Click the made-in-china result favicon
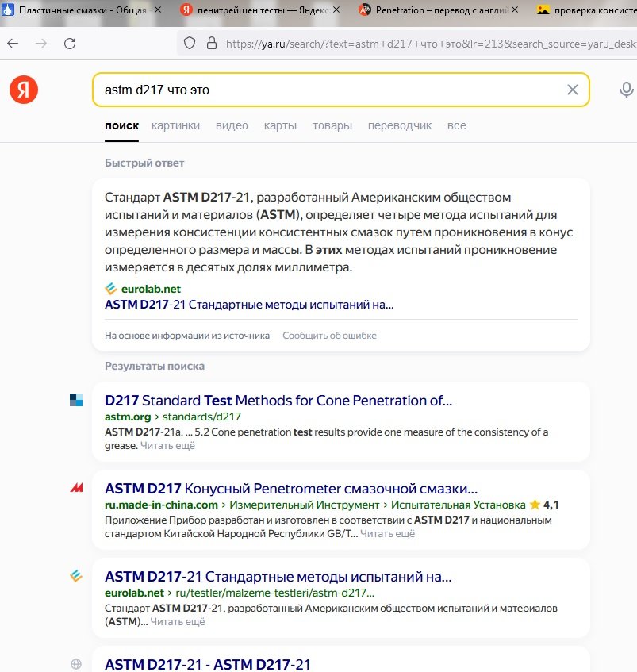The image size is (637, 672). click(x=76, y=488)
